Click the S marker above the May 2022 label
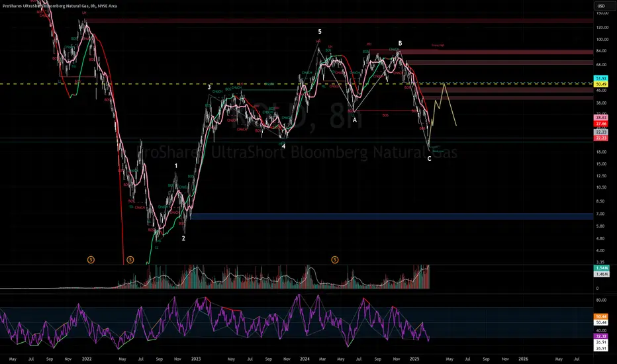Viewport: 617px width, 364px height. [x=130, y=259]
